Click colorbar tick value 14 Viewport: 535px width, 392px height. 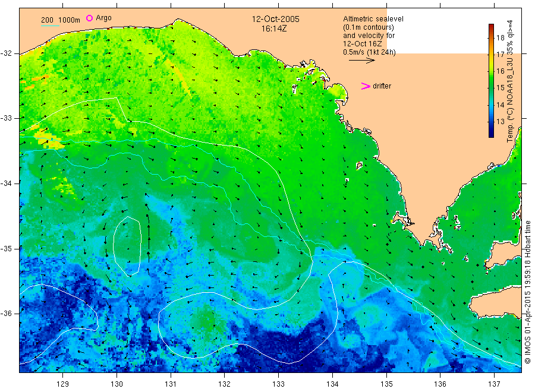tap(500, 105)
